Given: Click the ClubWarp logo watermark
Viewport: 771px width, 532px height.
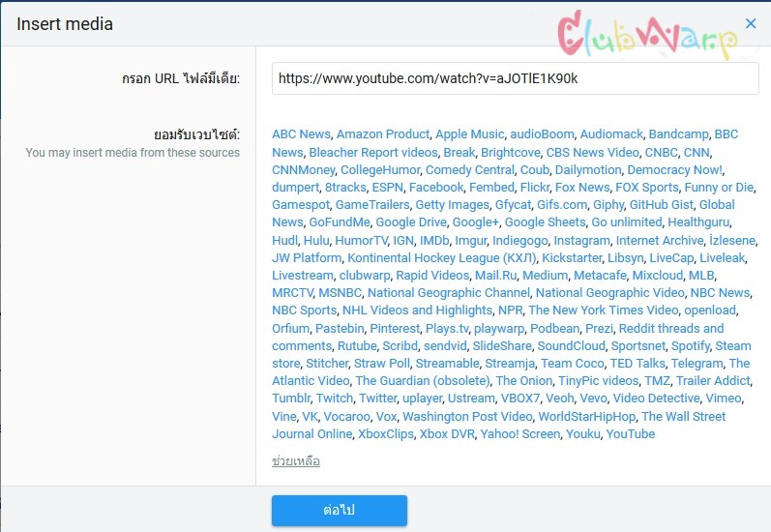Looking at the screenshot, I should tap(647, 36).
